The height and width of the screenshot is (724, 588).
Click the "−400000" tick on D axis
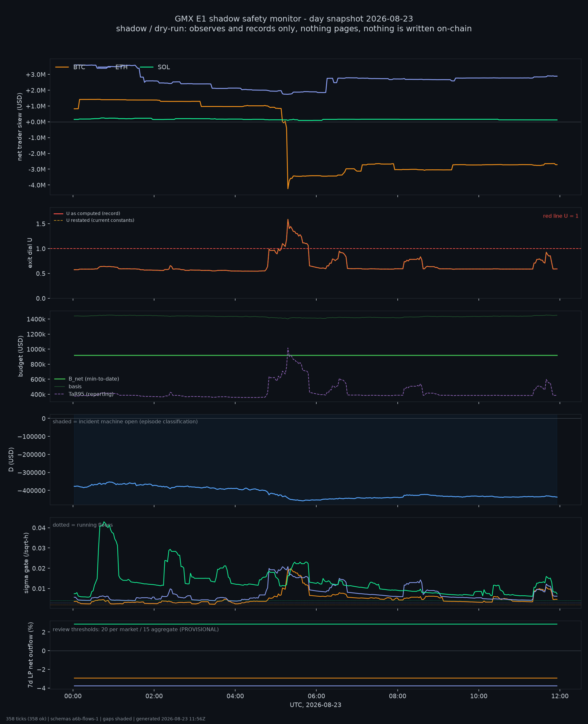point(32,491)
